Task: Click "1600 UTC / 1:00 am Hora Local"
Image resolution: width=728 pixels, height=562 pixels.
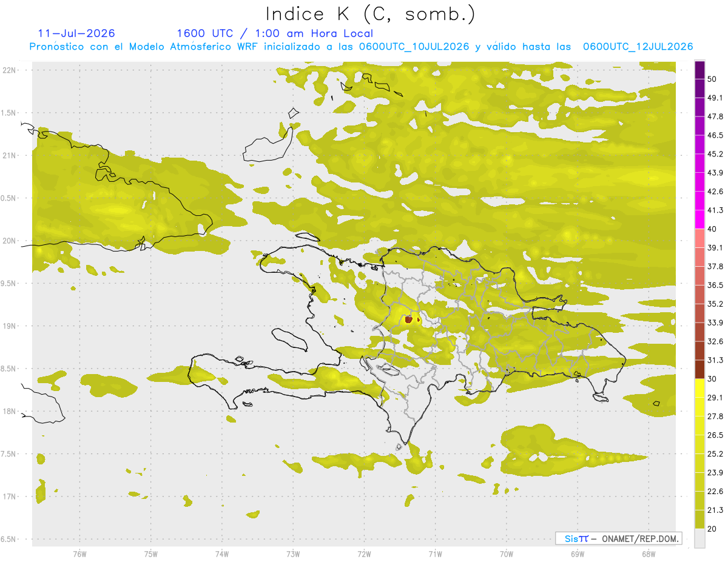Action: tap(275, 33)
